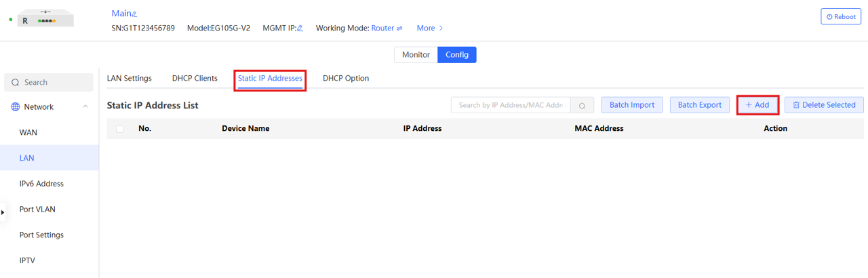Open the DHCP Clients tab
Viewport: 868px width, 278px height.
click(195, 79)
